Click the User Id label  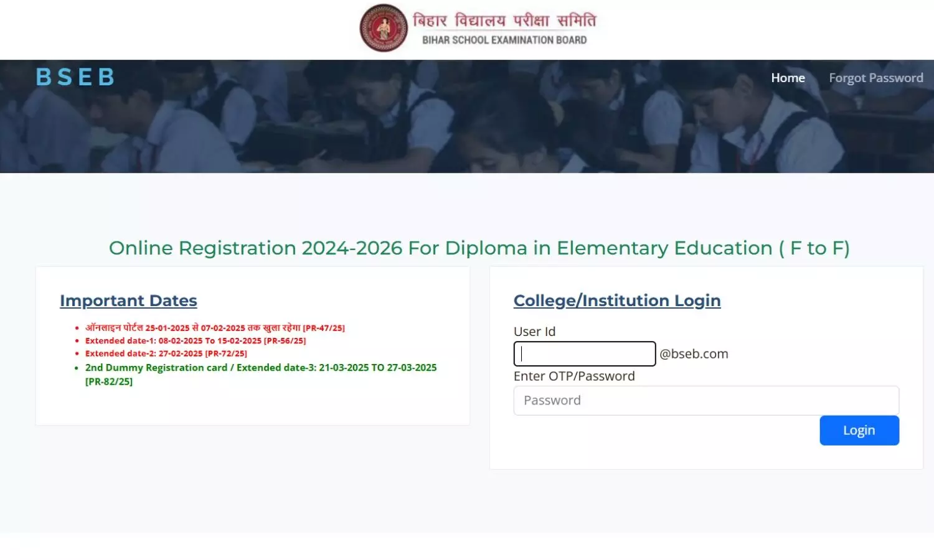(x=534, y=332)
